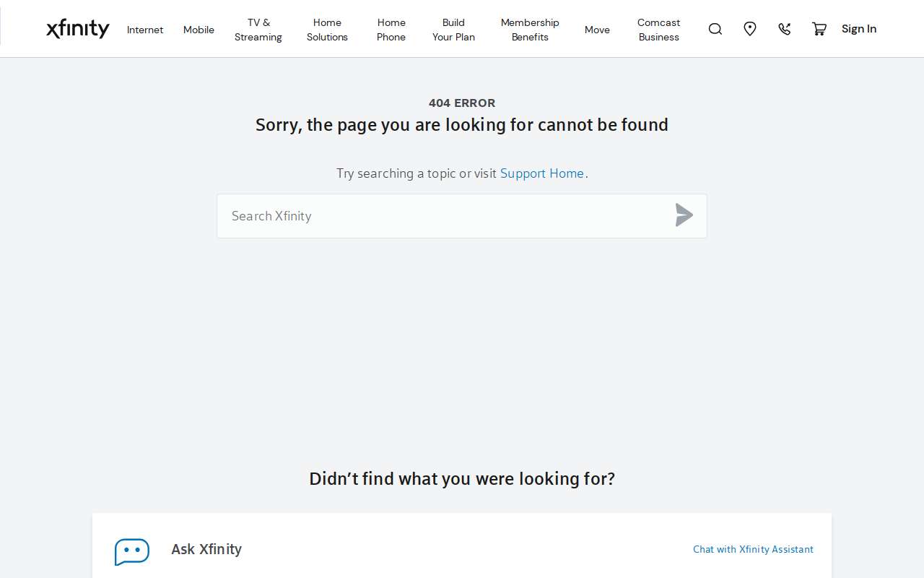Click the 'Sorry, the page you are looking for' heading
The width and height of the screenshot is (924, 578).
462,125
